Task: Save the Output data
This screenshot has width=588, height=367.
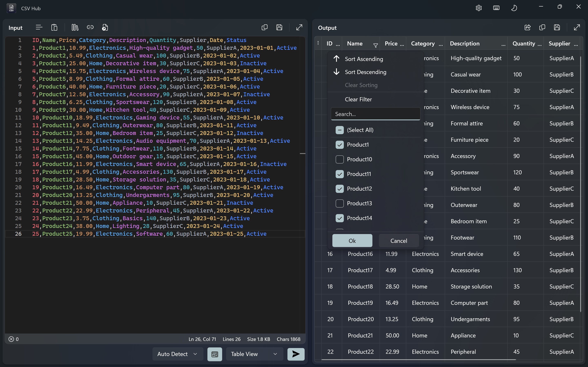Action: 557,28
